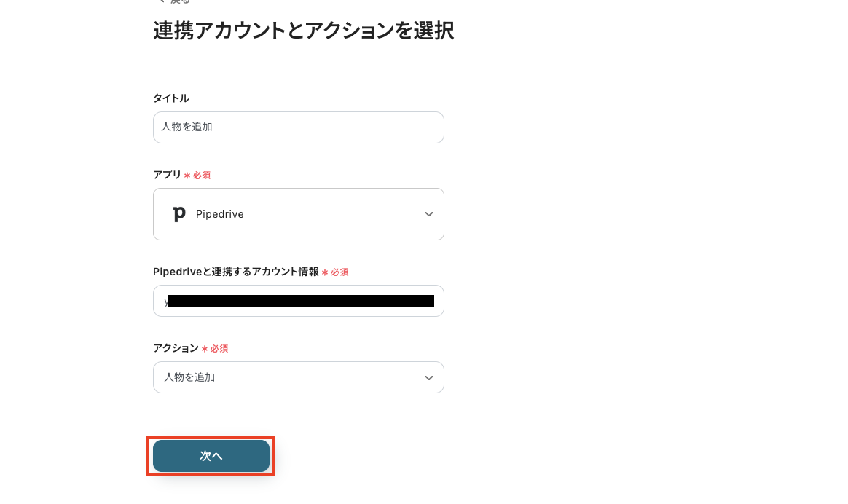Expand the アクション dropdown chevron
Viewport: 848px width, 504px height.
428,377
